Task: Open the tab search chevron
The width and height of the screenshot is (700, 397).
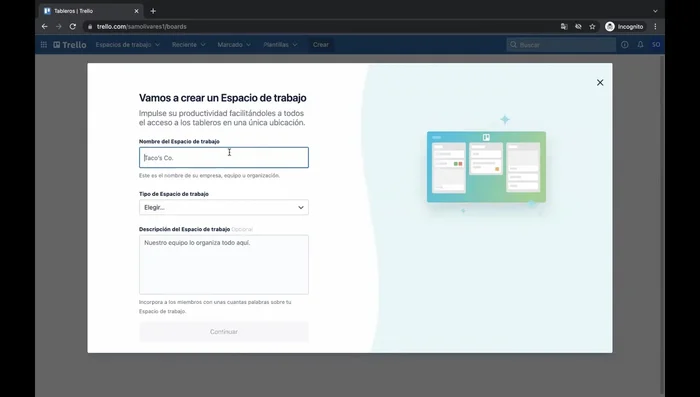Action: [x=655, y=11]
